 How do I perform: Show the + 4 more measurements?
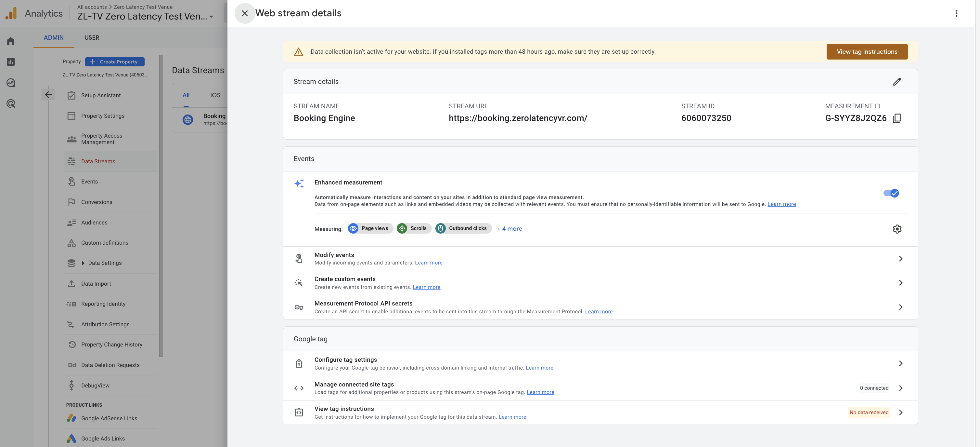coord(509,228)
